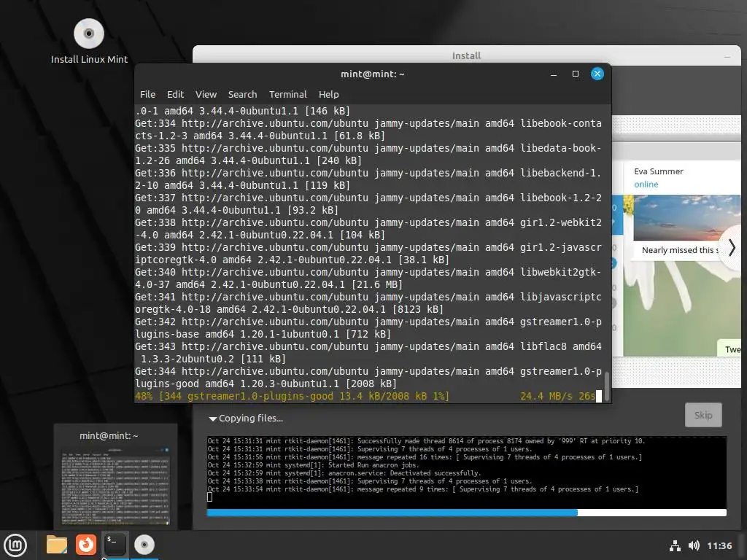Screen dimensions: 747x560
Task: Minimize the mint@mint terminal window
Action: point(554,74)
